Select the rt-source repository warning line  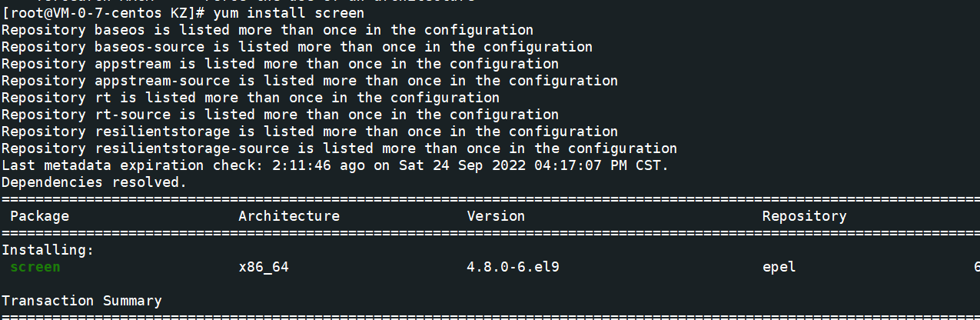280,115
